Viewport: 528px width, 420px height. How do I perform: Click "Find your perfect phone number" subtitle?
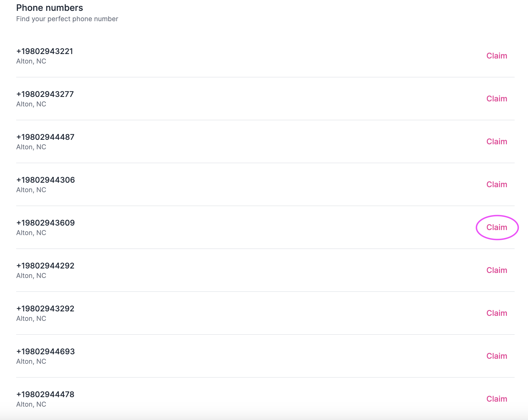point(67,19)
